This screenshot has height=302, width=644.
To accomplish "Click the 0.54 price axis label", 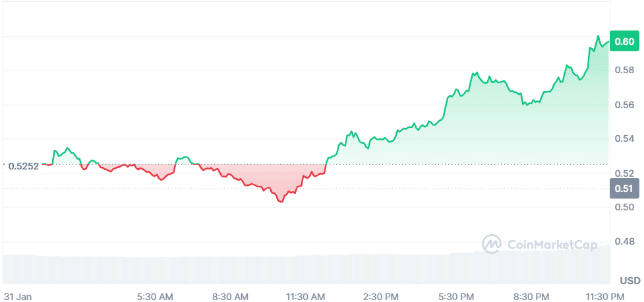I will pos(624,138).
